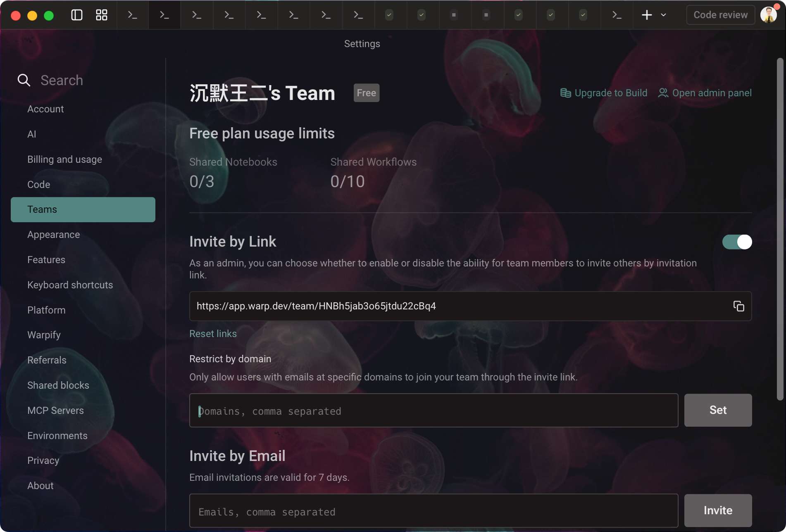The height and width of the screenshot is (532, 786).
Task: Open the Code review panel
Action: point(720,15)
